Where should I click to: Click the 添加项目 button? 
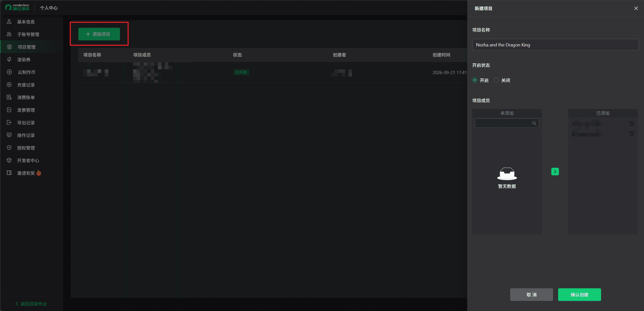(x=99, y=34)
